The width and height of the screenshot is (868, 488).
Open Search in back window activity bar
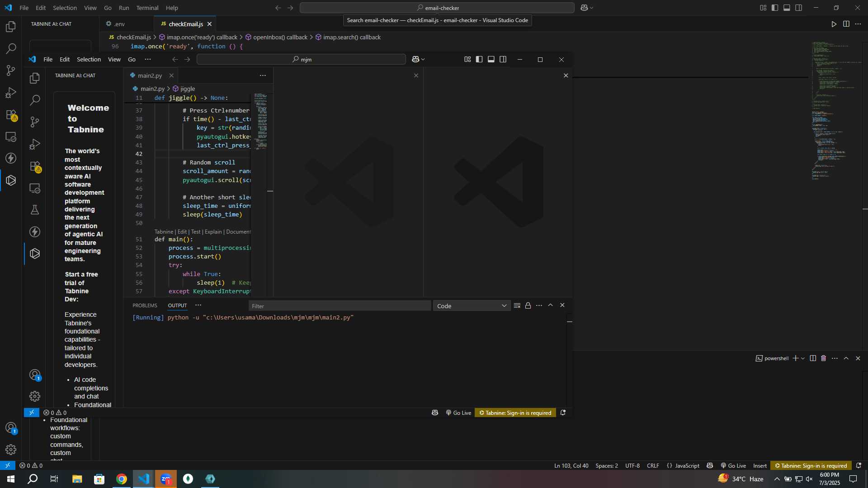(11, 48)
